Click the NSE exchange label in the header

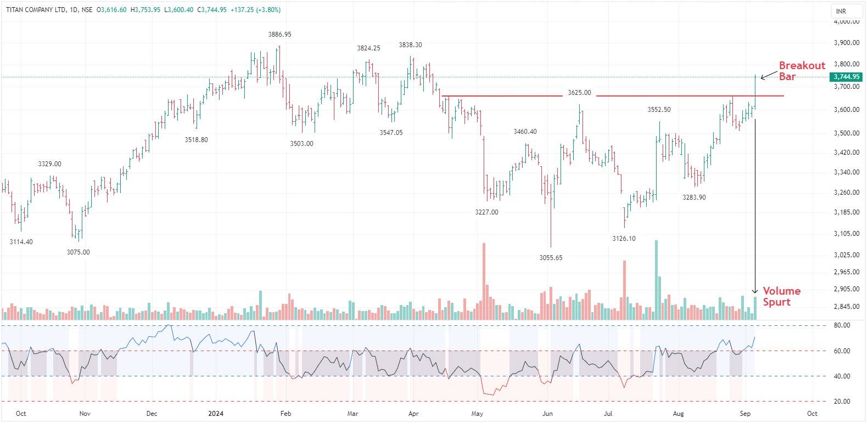(x=87, y=10)
